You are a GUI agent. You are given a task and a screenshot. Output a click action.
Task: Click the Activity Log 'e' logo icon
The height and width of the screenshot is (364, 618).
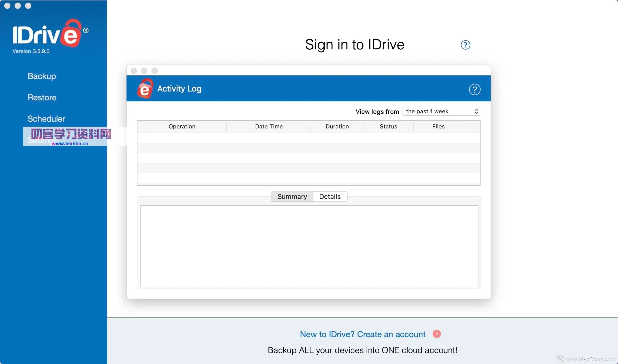tap(145, 89)
